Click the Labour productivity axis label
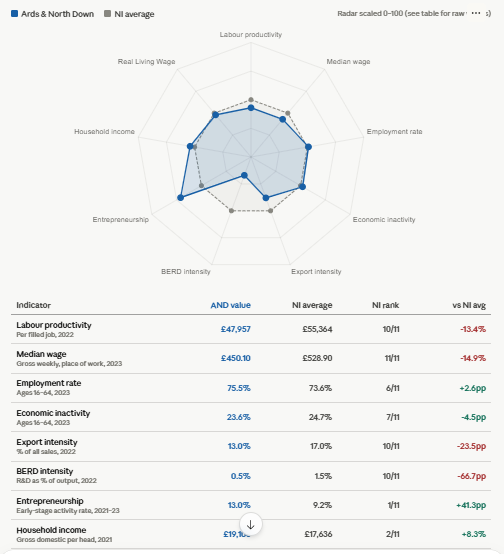This screenshot has width=504, height=554. click(251, 34)
